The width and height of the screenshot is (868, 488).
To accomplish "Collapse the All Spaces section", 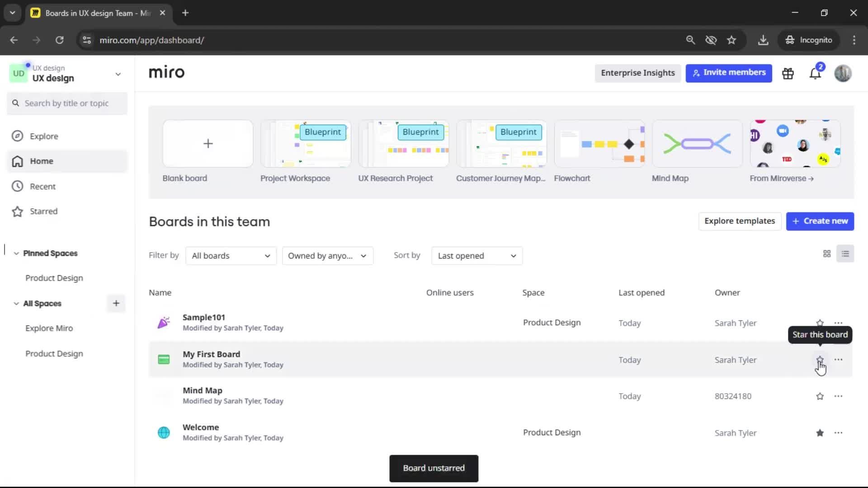I will tap(16, 304).
